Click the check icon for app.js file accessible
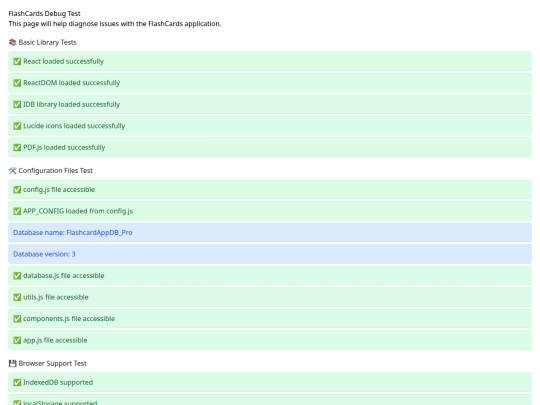 [17, 340]
